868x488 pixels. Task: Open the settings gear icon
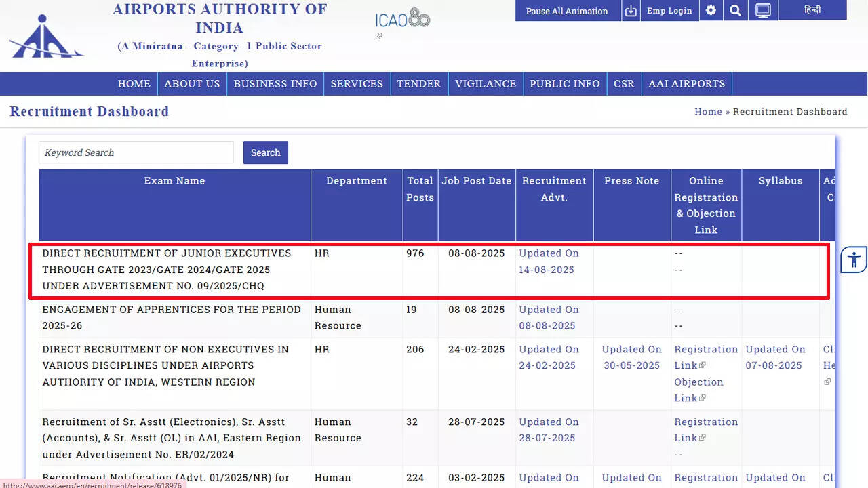point(711,10)
